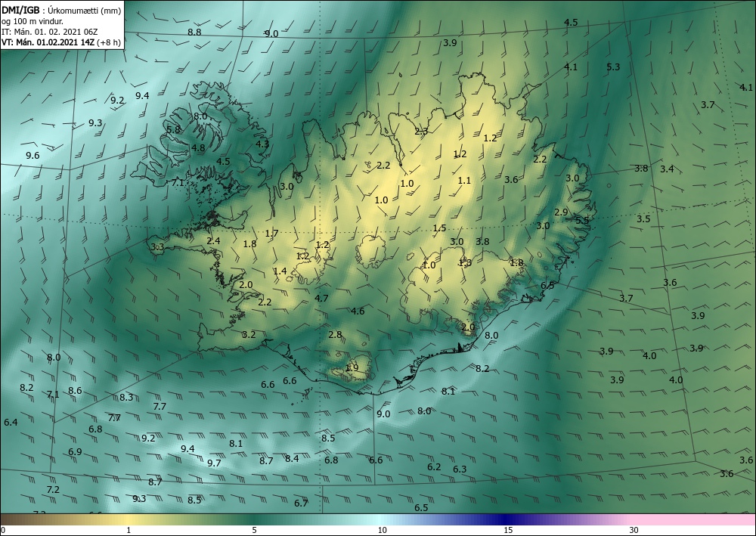Click the map value 4.8

198,148
